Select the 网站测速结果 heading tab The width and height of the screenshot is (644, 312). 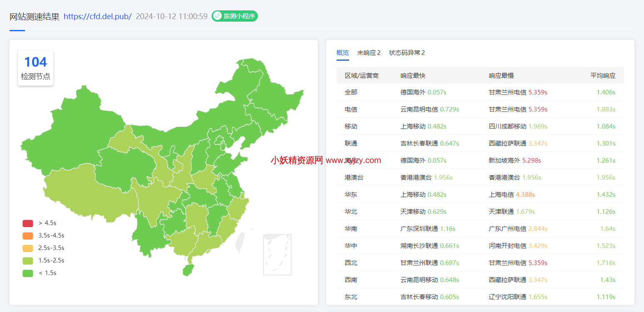35,17
